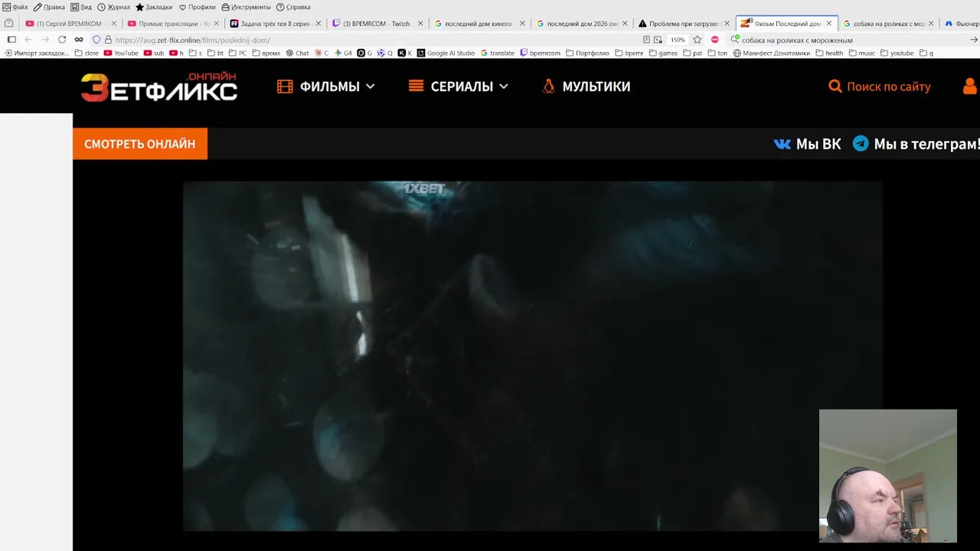Screen dimensions: 980x551
Task: Open the music bookmarks folder
Action: 861,54
